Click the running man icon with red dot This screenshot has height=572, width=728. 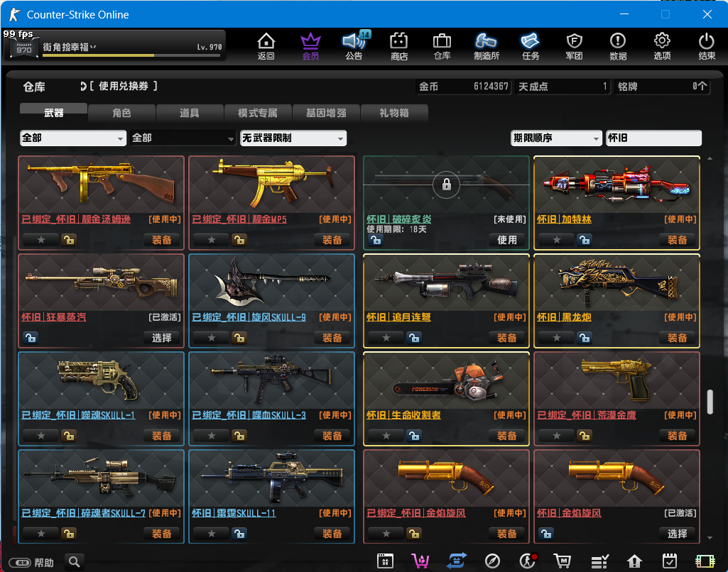(528, 561)
